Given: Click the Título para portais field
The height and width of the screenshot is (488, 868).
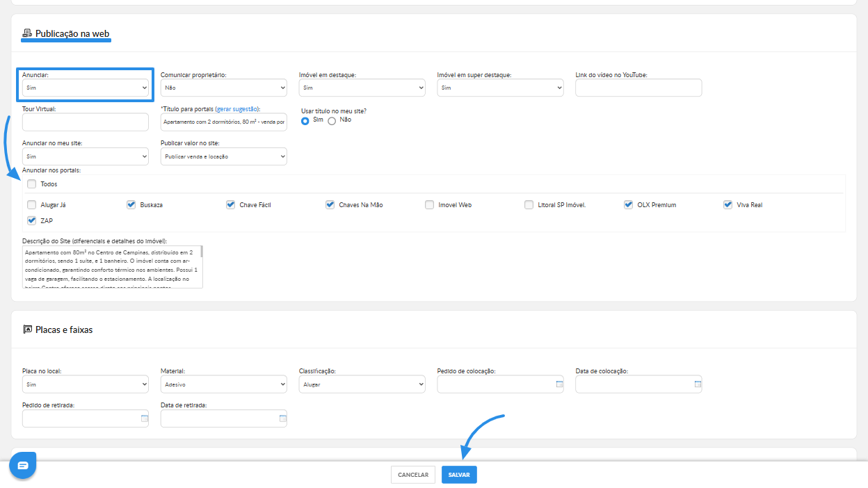Looking at the screenshot, I should coord(224,122).
